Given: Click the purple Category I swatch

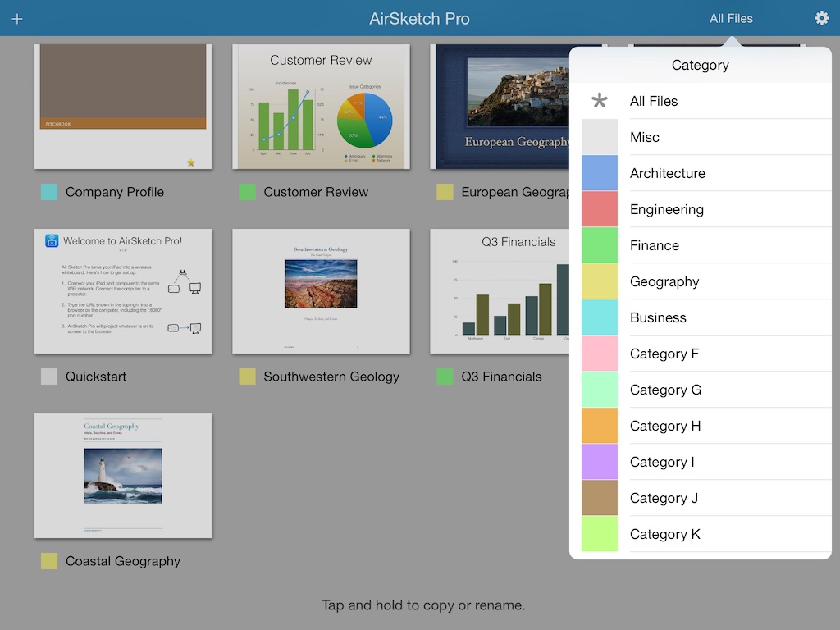Looking at the screenshot, I should 600,462.
